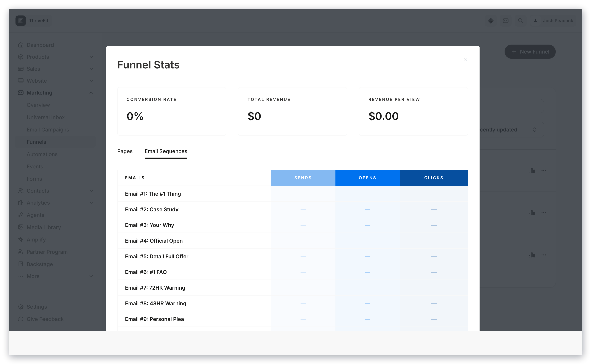Open more options of third funnel
Image resolution: width=591 pixels, height=364 pixels.
[x=544, y=255]
